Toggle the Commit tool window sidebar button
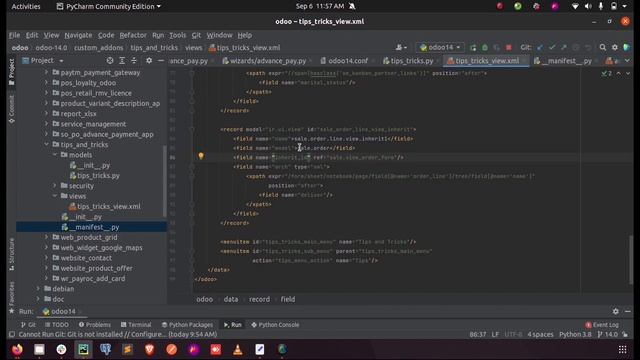The width and height of the screenshot is (640, 360). pos(11,109)
